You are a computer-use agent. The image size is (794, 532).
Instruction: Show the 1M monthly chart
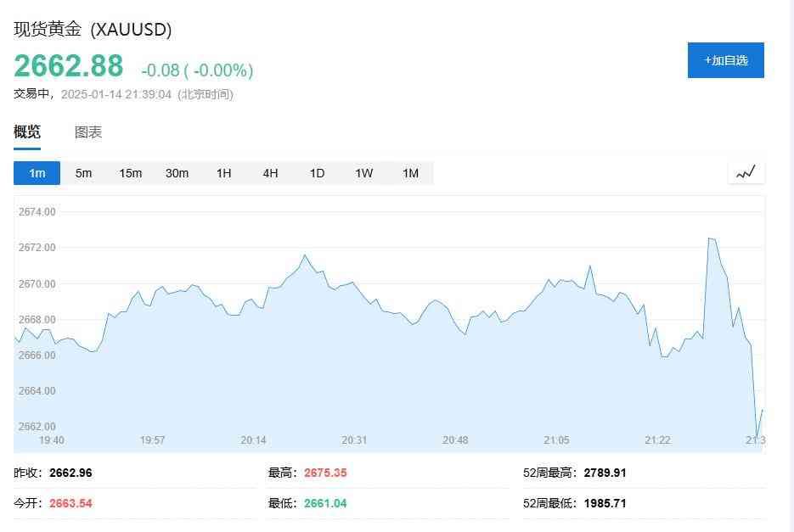(x=410, y=173)
